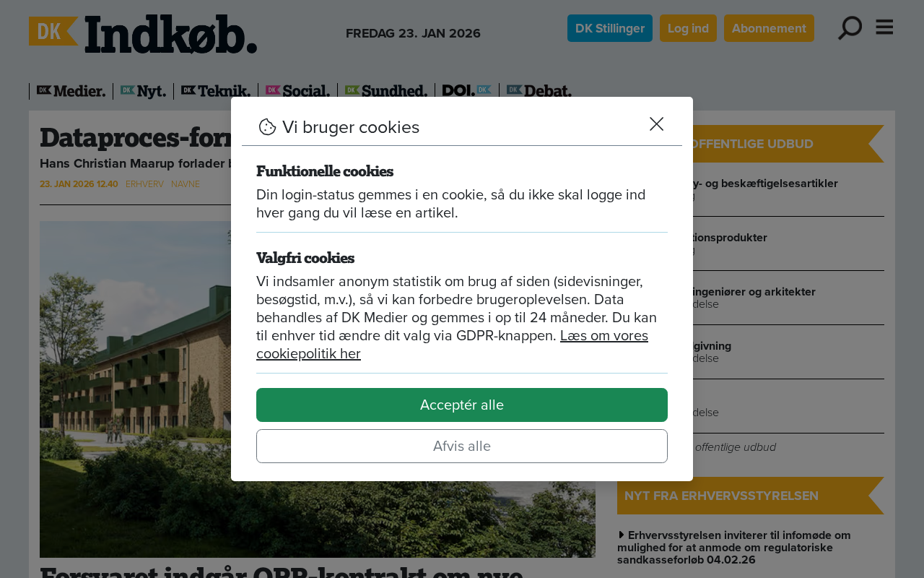Go to DK Teknik section
Viewport: 924px width, 578px height.
pos(216,91)
